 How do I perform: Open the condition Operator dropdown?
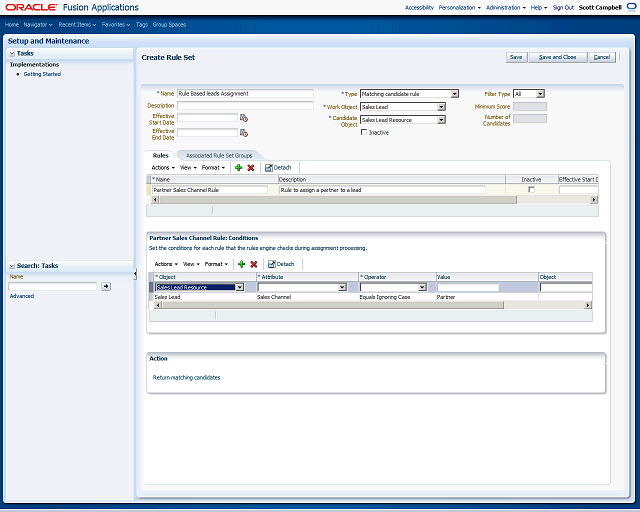click(422, 287)
